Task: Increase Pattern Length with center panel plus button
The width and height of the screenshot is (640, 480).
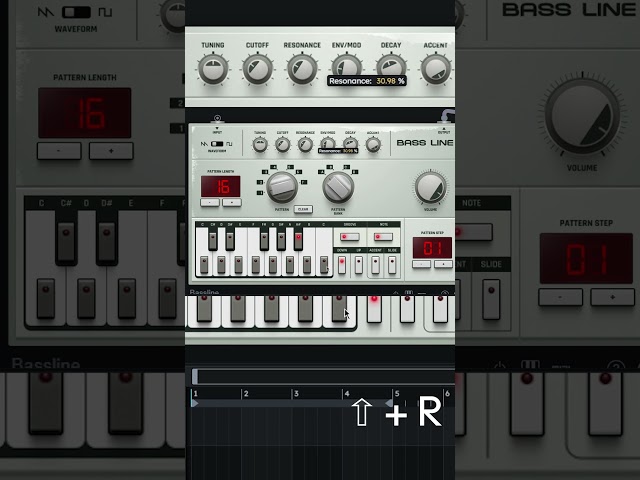Action: point(231,202)
